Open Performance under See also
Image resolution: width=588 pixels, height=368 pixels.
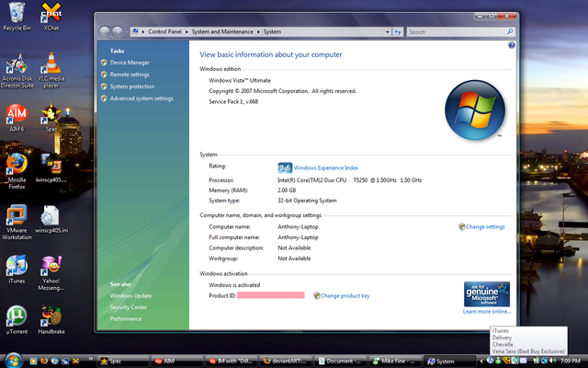point(126,319)
